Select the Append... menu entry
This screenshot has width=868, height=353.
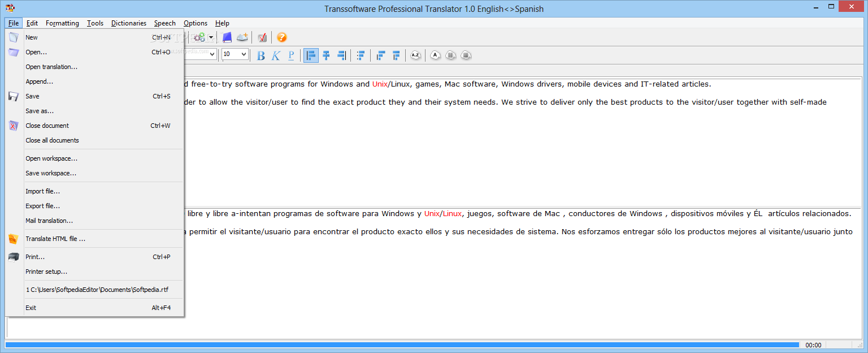coord(94,81)
